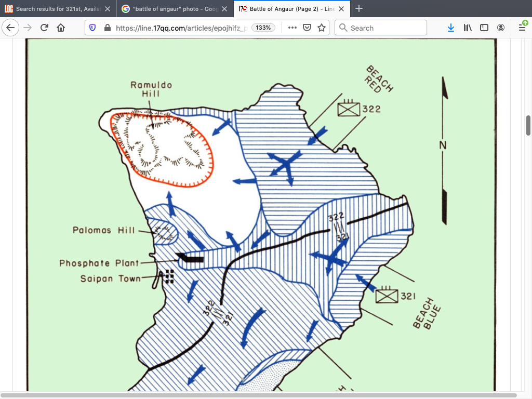Open a new tab with plus button
The height and width of the screenshot is (399, 532).
359,9
